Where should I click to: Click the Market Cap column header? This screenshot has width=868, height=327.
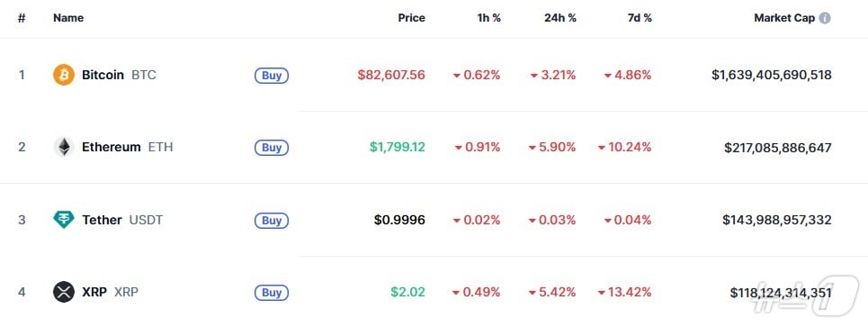[784, 18]
